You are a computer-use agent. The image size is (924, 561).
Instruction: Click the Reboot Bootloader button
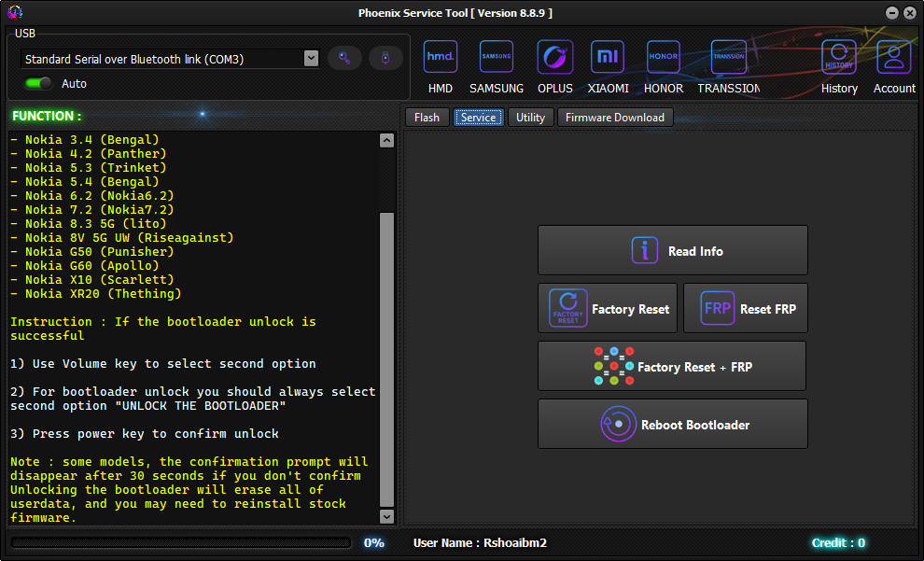click(x=672, y=424)
